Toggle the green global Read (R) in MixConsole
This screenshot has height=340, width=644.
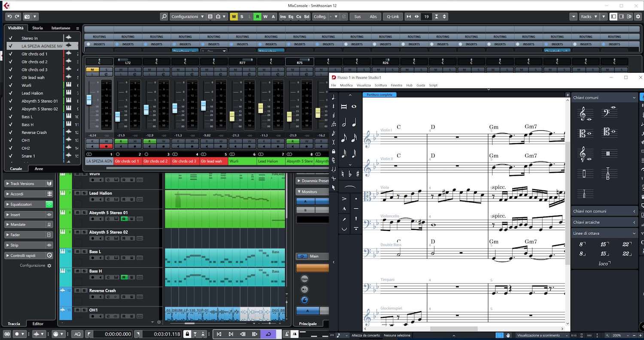[x=257, y=17]
